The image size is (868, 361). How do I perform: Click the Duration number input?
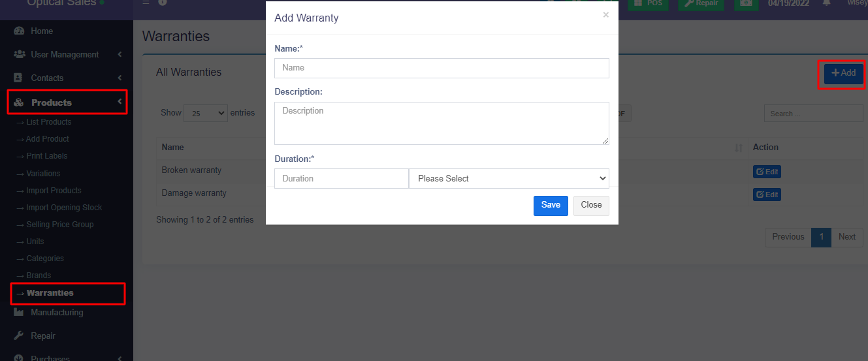coord(342,178)
